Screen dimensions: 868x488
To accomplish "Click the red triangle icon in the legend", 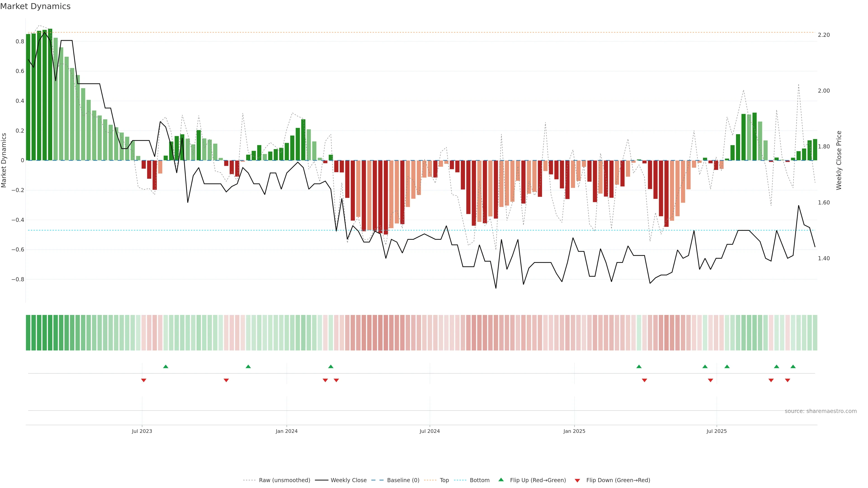I will [x=577, y=480].
